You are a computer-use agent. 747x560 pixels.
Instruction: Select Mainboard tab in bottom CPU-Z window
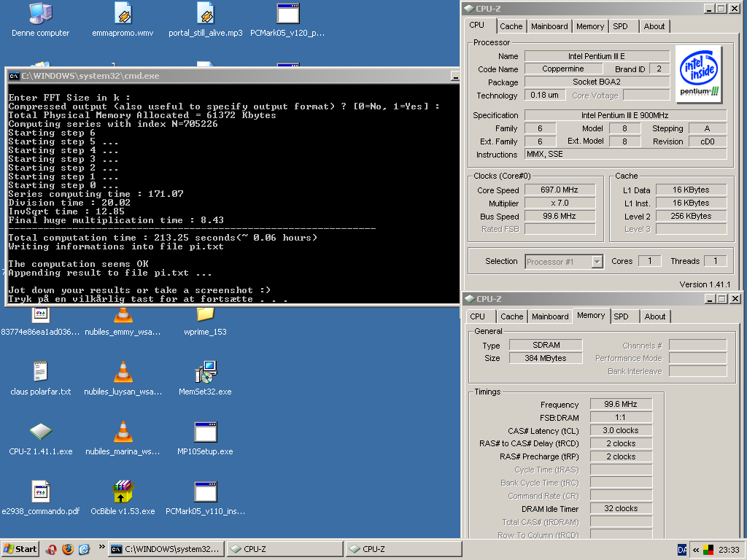tap(550, 316)
